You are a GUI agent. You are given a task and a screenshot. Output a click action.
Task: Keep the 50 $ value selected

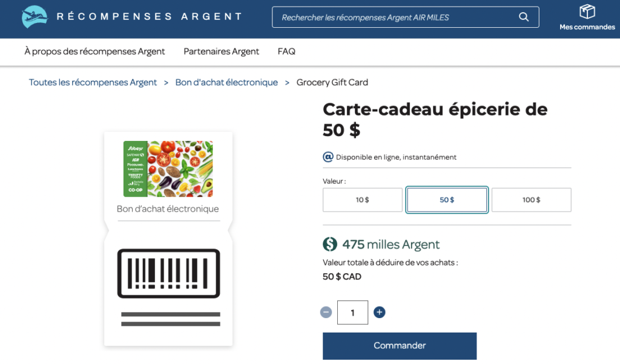click(x=447, y=200)
